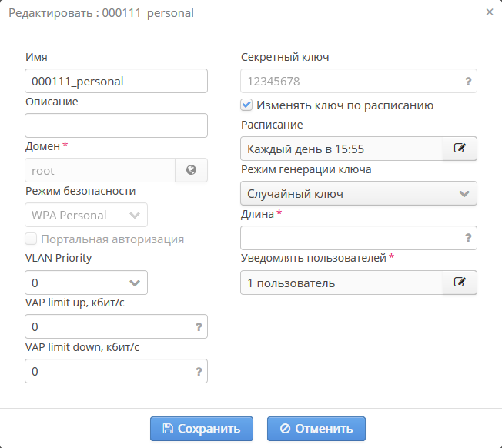Viewport: 502px width, 448px height.
Task: Click the Секретный ключ input field
Action: pos(350,81)
